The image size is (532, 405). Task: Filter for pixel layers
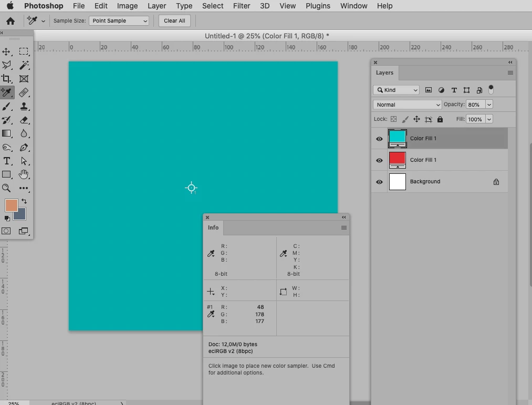click(x=429, y=90)
